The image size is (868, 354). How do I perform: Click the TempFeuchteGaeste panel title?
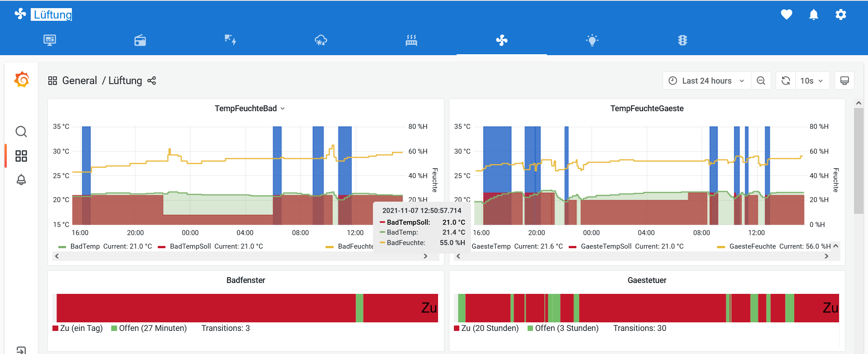pos(647,109)
